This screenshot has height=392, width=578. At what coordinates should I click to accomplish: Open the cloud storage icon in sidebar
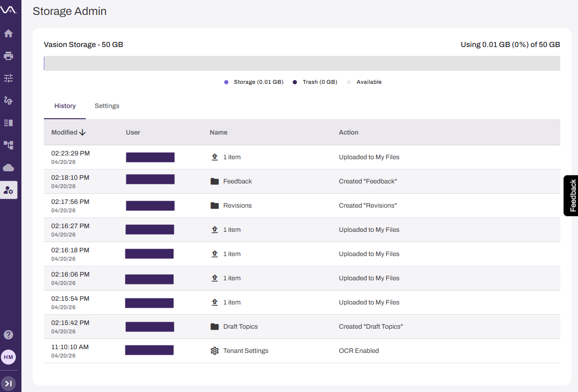(8, 168)
